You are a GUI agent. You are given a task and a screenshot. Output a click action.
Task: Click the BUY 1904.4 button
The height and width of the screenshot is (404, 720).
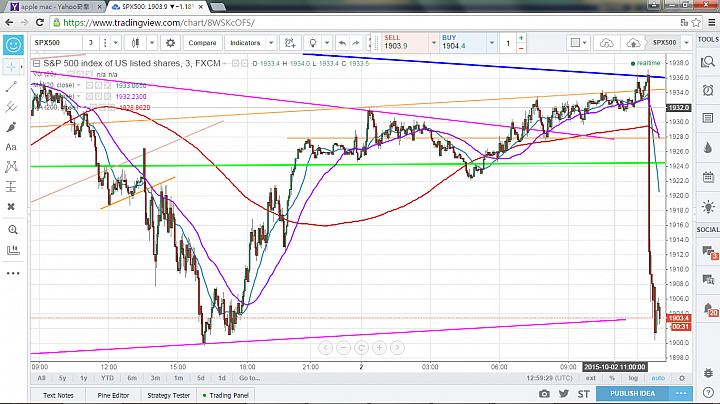pyautogui.click(x=463, y=42)
